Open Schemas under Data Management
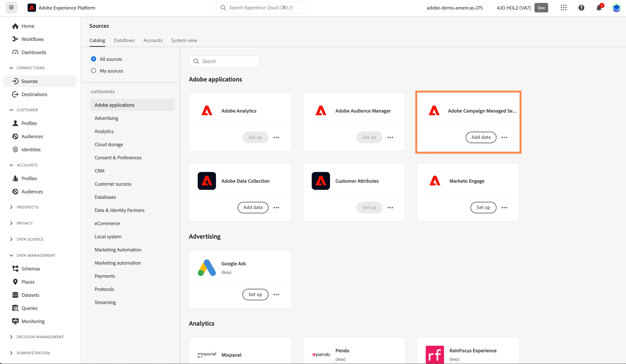Viewport: 626px width, 364px height. 31,269
